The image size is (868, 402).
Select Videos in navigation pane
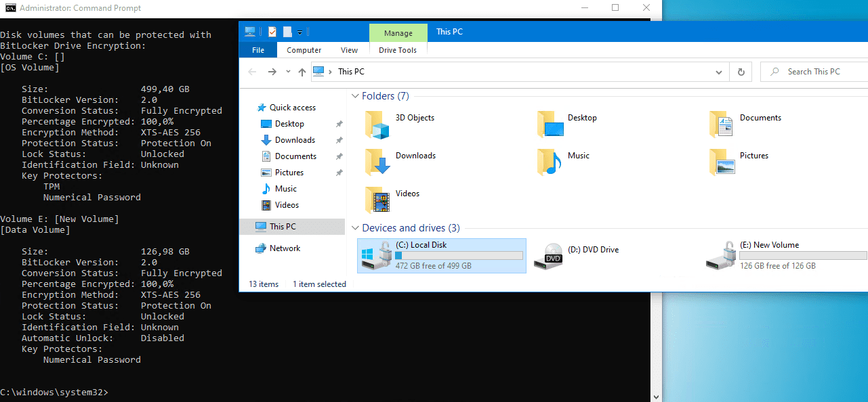pos(287,205)
